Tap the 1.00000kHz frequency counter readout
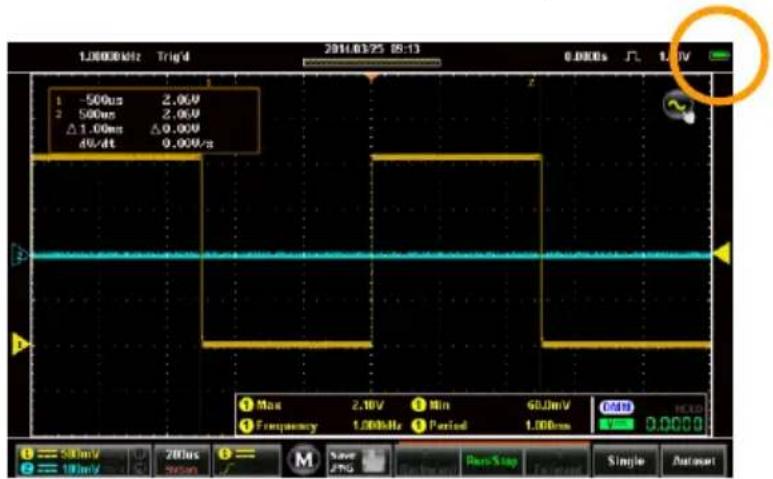Viewport: 773px width, 479px height. [110, 57]
